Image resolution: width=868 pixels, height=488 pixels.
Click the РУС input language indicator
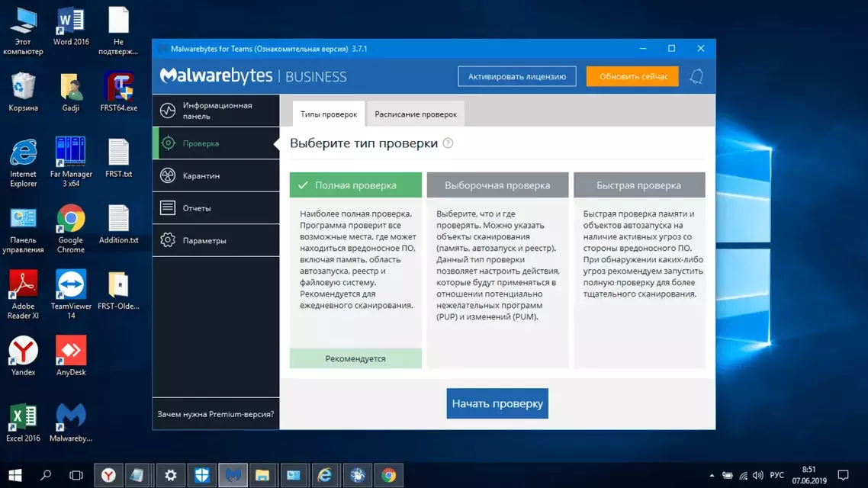pos(776,475)
